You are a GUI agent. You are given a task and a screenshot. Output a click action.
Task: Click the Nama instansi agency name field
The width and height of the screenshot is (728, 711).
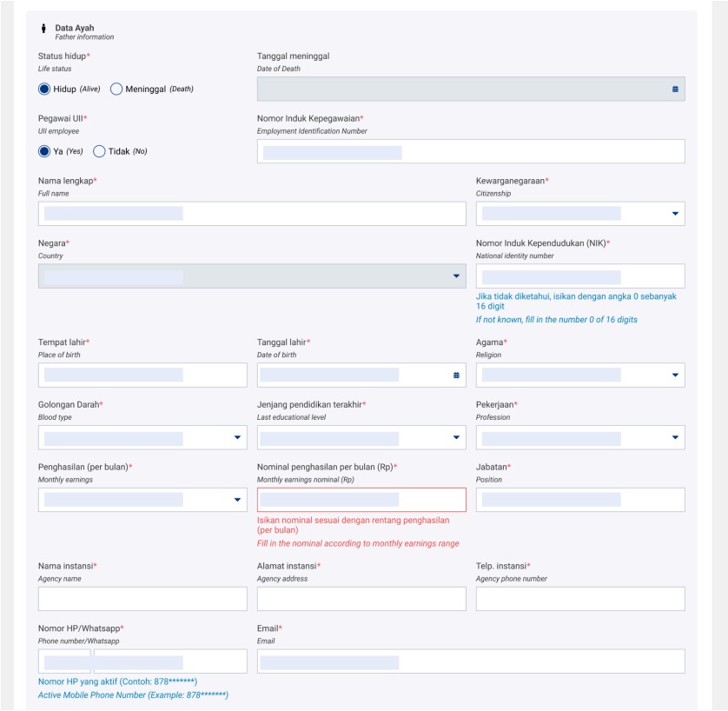(x=142, y=599)
